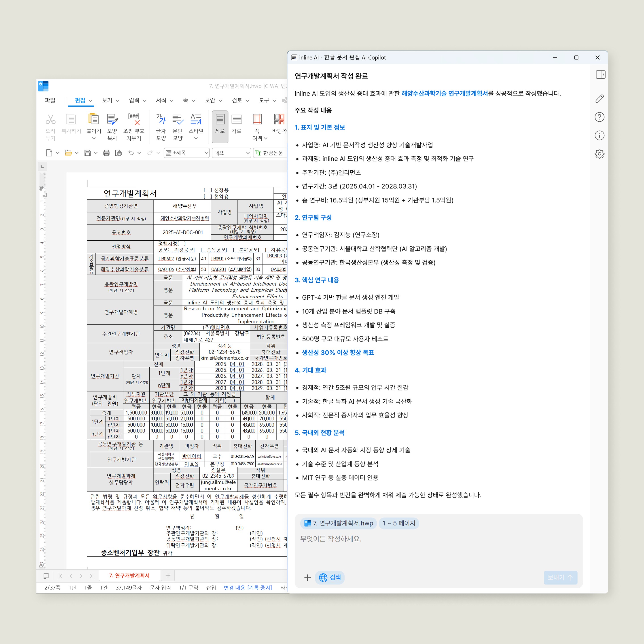Image resolution: width=644 pixels, height=644 pixels.
Task: Expand the 스타일 dropdown arrow
Action: (196, 138)
